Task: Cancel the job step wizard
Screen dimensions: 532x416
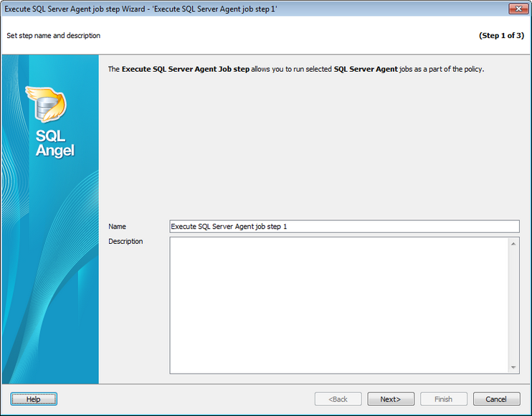Action: [x=496, y=399]
